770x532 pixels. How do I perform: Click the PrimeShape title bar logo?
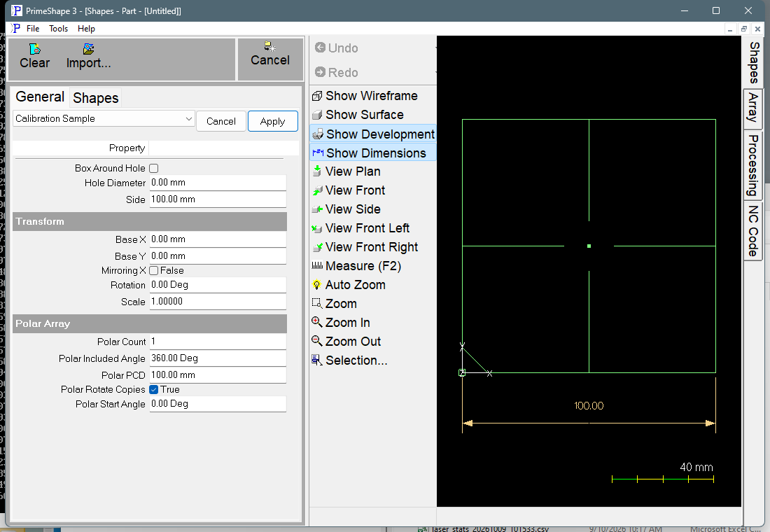(16, 10)
